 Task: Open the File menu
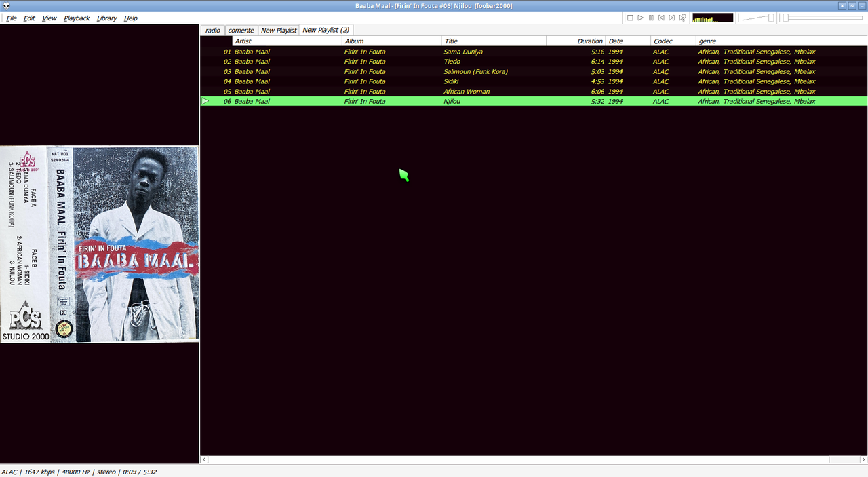(x=12, y=18)
